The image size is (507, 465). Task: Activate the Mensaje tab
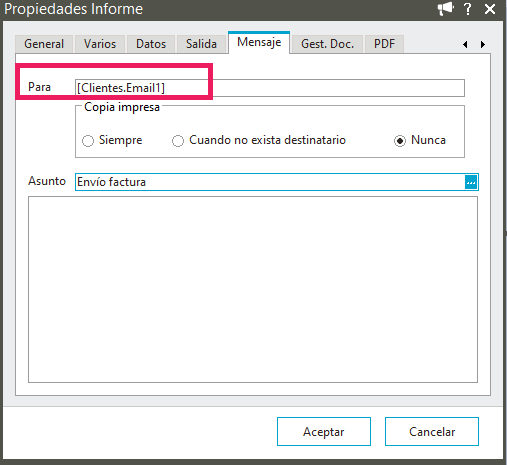click(259, 42)
